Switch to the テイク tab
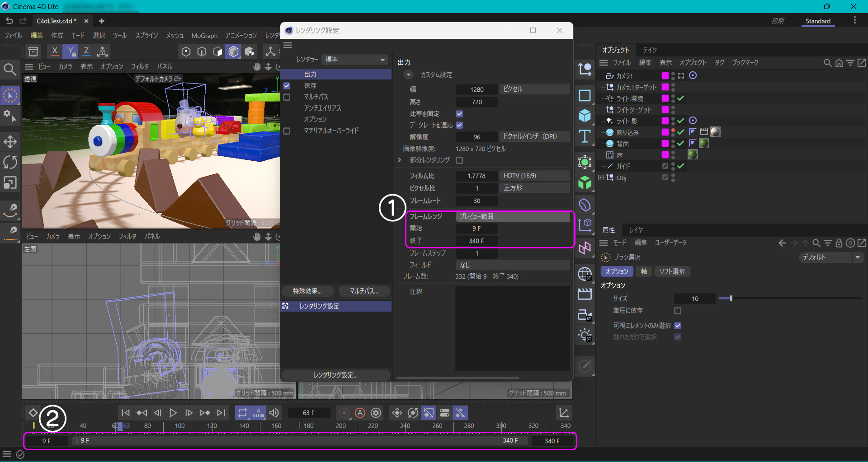868x462 pixels. tap(650, 50)
